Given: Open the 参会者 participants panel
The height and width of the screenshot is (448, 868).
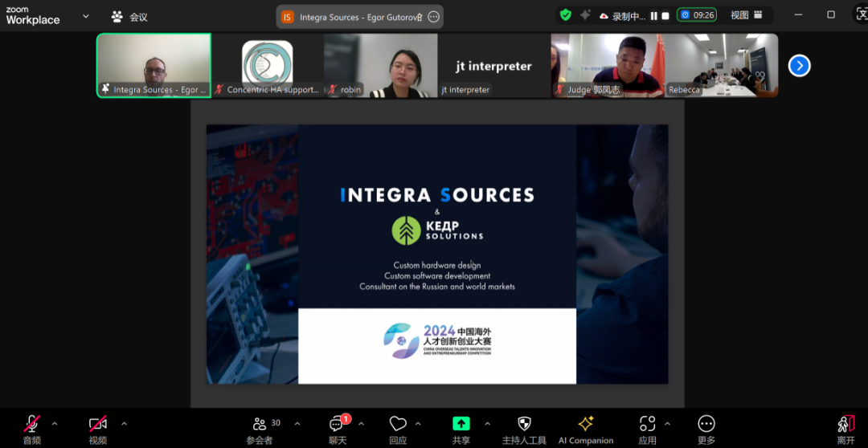Looking at the screenshot, I should pos(260,430).
